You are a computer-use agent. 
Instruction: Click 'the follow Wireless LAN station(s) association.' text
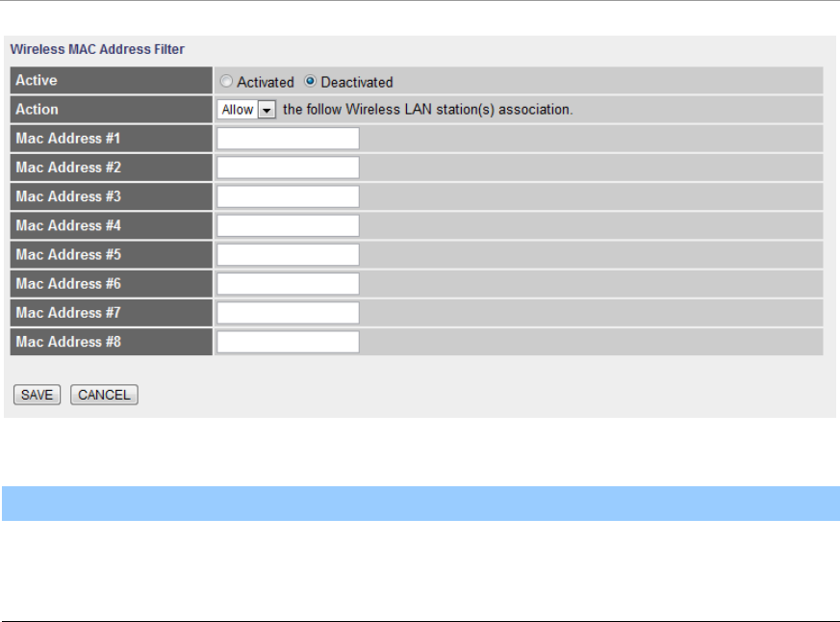(x=428, y=110)
